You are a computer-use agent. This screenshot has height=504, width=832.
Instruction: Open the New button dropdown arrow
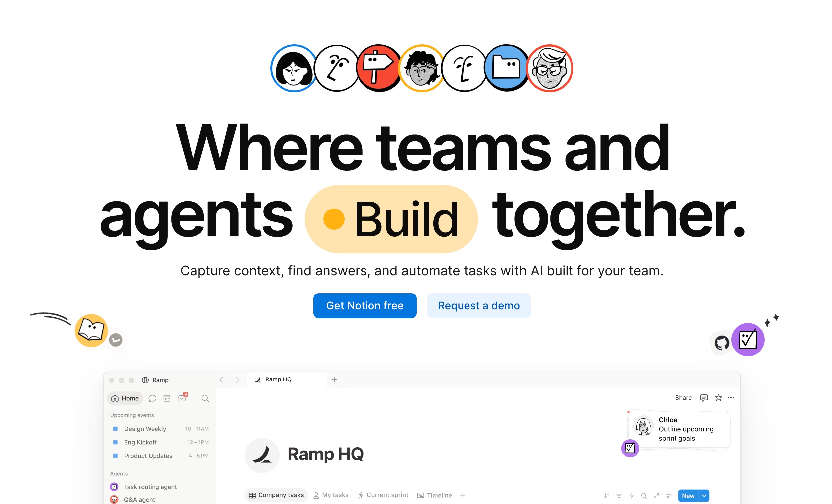pyautogui.click(x=704, y=496)
